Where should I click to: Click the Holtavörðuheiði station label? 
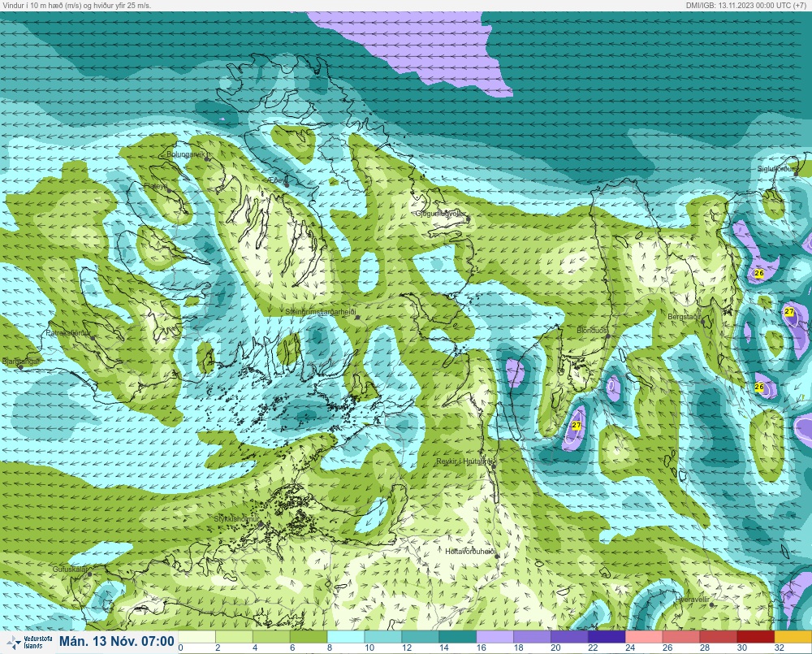pos(471,552)
